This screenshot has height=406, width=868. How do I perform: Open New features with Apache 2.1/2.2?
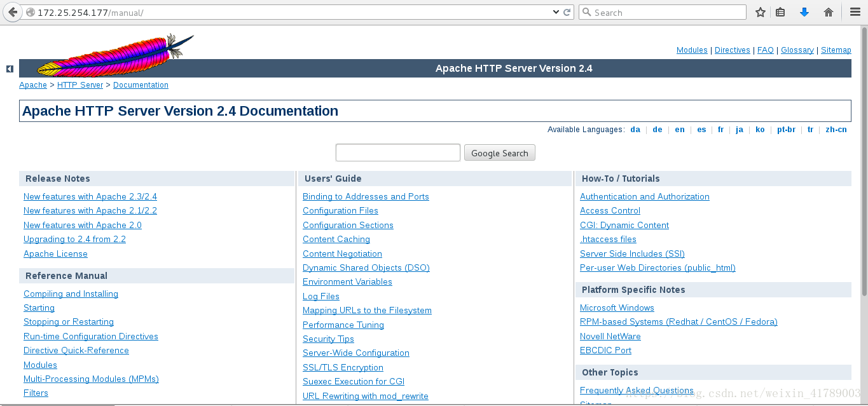(90, 211)
